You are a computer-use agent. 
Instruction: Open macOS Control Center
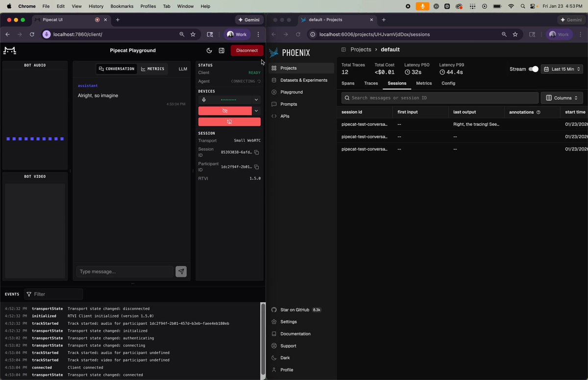pyautogui.click(x=534, y=6)
